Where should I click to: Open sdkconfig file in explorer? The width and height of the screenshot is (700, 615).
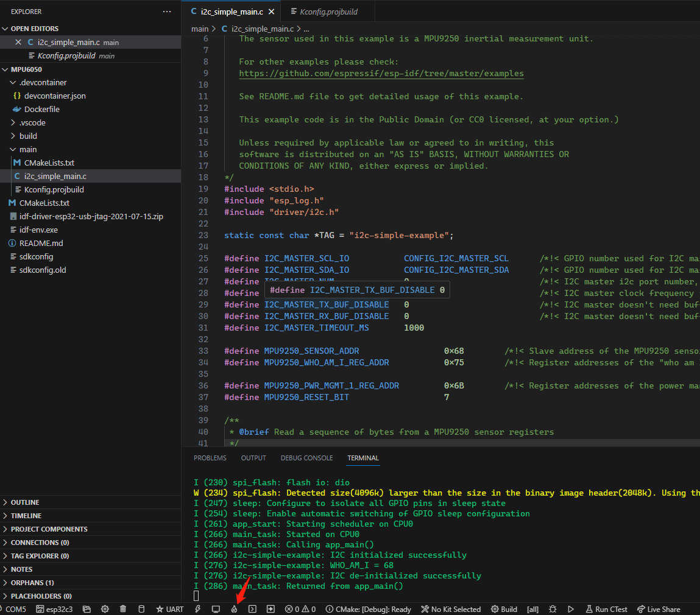37,256
